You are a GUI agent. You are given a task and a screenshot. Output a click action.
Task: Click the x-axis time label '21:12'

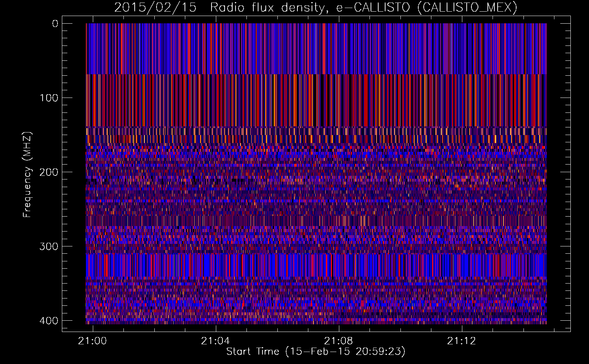pyautogui.click(x=462, y=341)
